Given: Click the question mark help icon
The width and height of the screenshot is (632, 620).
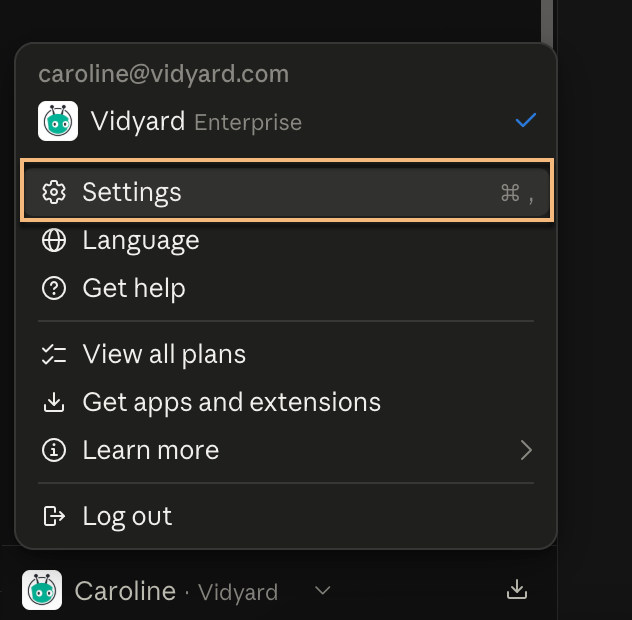Looking at the screenshot, I should (54, 288).
